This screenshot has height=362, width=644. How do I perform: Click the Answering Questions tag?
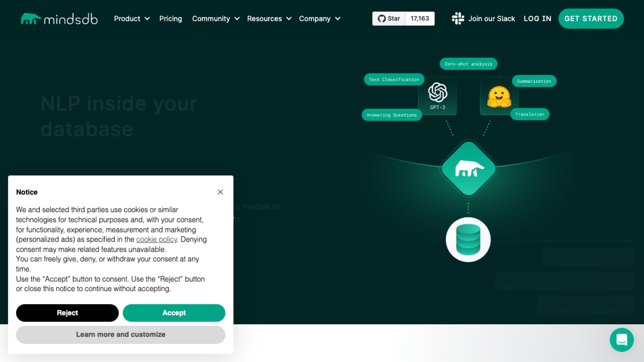click(392, 115)
